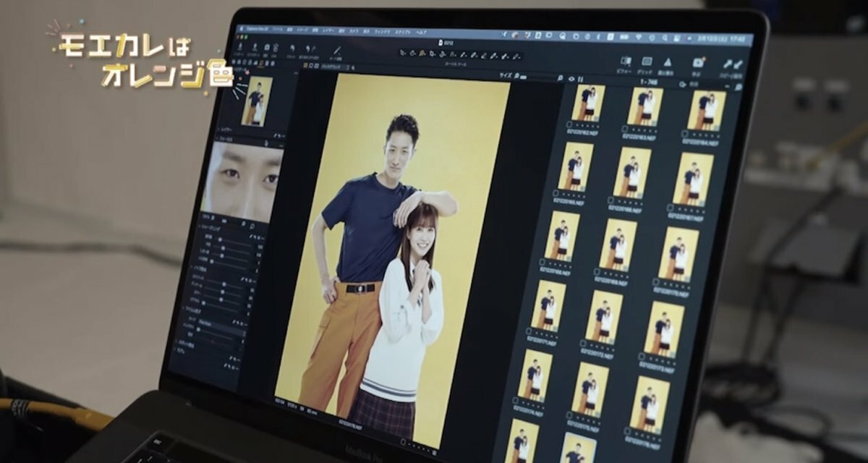This screenshot has height=463, width=868.
Task: Click the camera 校正 icon in toolbar
Action: pos(698,63)
